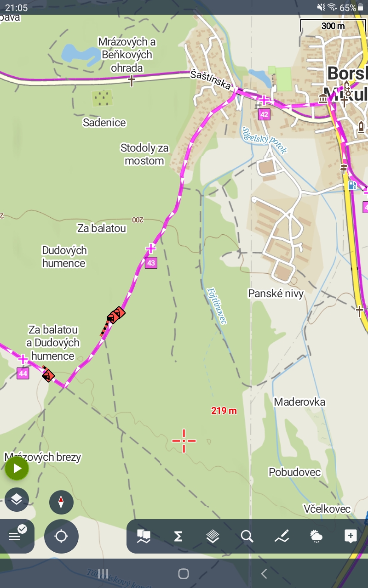The image size is (368, 588).
Task: Select route waypoint marker 43
Action: pos(151,263)
